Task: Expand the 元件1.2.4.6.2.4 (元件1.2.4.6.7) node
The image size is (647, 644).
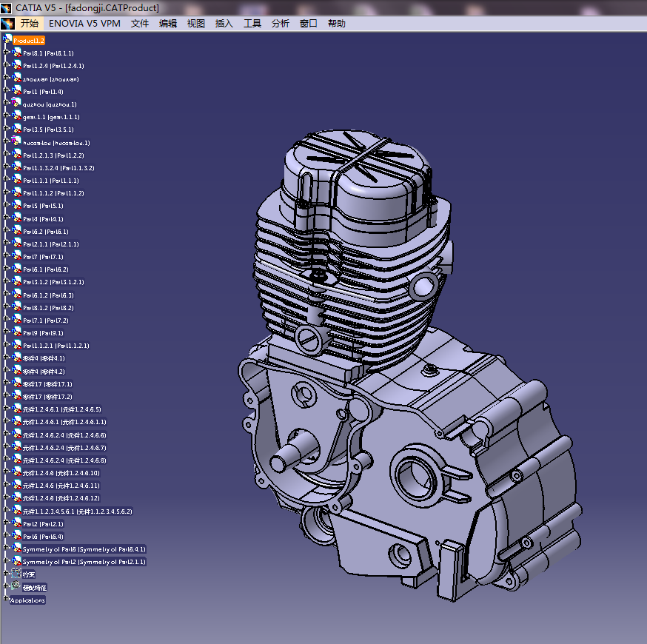Action: (6, 446)
